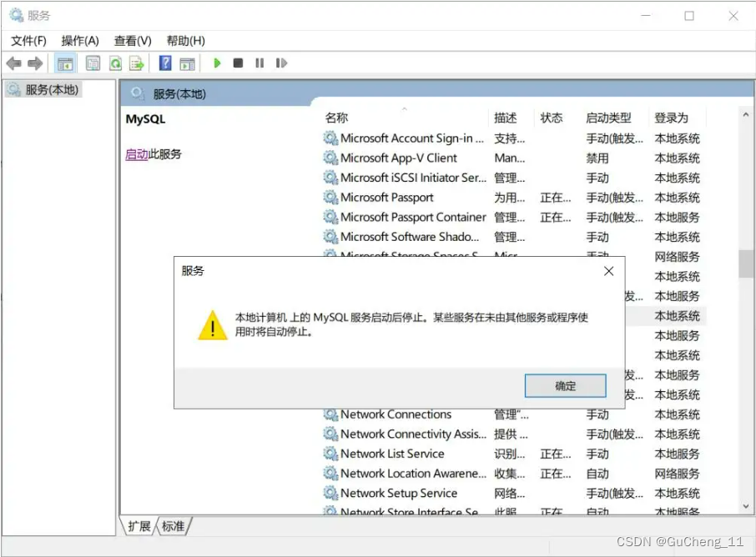This screenshot has width=756, height=557.
Task: Click the Back arrow in the toolbar
Action: [x=14, y=63]
